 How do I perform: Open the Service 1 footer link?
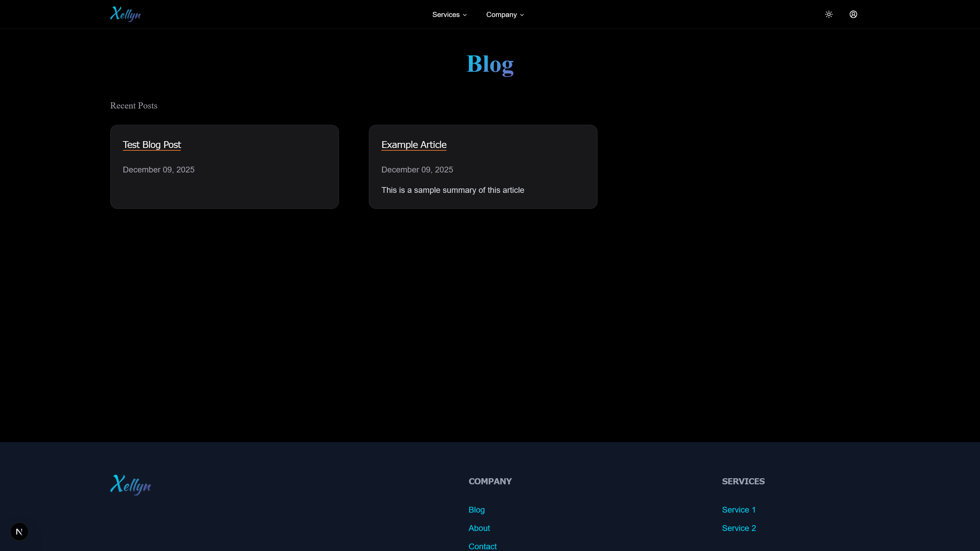[x=738, y=510]
